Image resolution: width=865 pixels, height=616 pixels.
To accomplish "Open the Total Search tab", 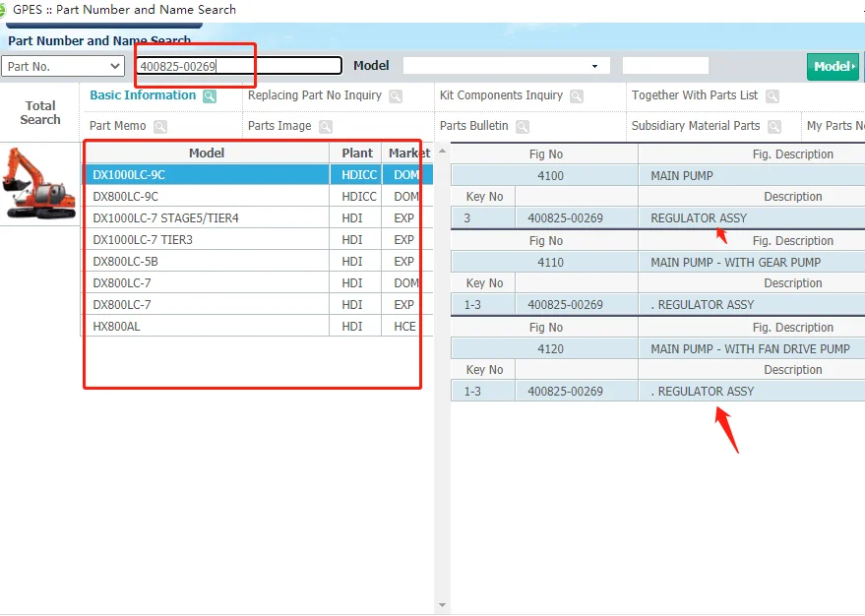I will click(40, 112).
